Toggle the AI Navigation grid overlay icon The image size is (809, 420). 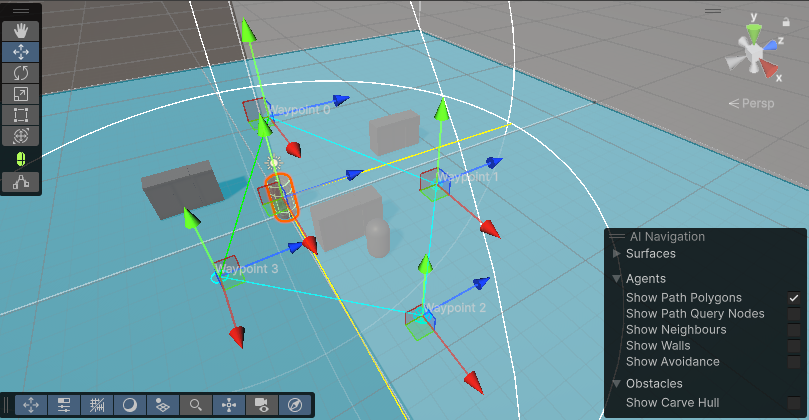(x=163, y=405)
